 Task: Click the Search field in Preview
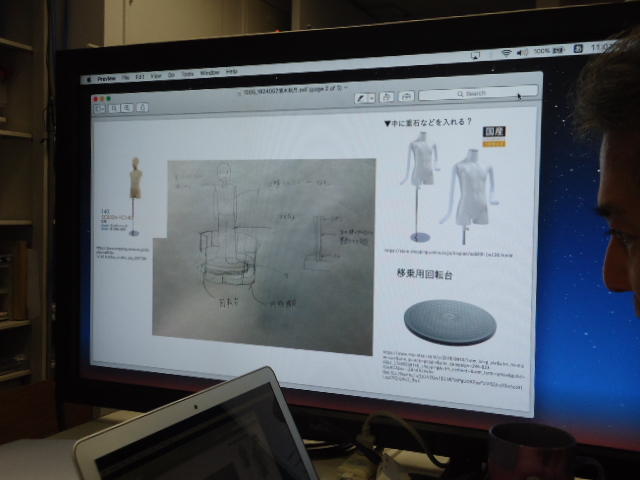point(478,93)
